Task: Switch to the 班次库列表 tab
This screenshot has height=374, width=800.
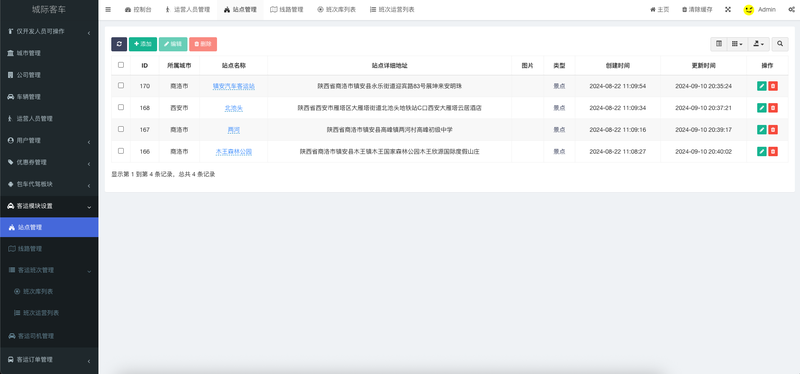Action: 337,10
